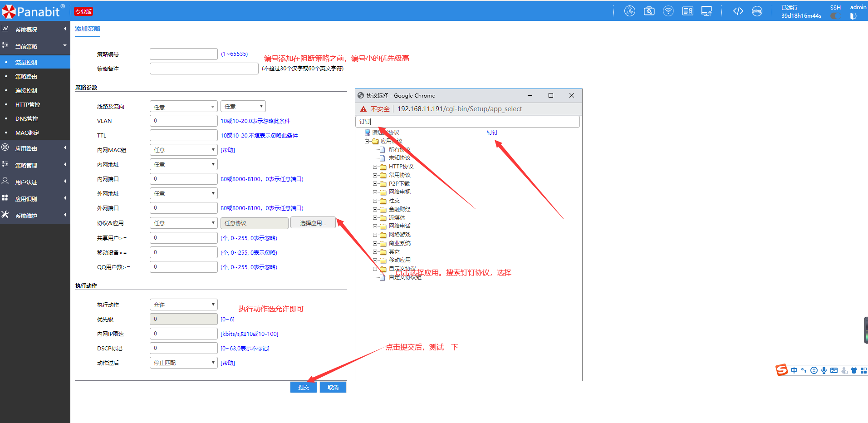Click Sogou account user icon
This screenshot has width=868, height=423.
tap(844, 370)
